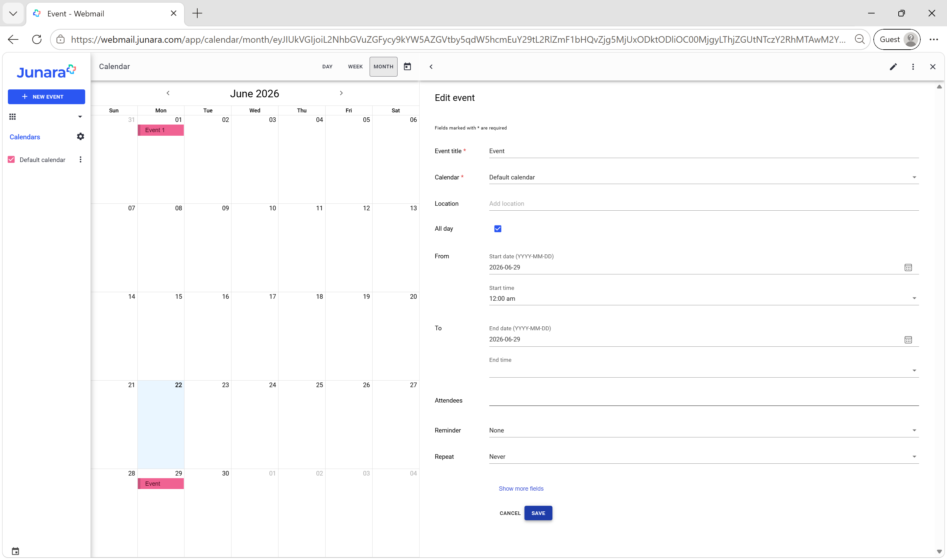Open the start date picker icon
The image size is (947, 560).
click(x=908, y=268)
